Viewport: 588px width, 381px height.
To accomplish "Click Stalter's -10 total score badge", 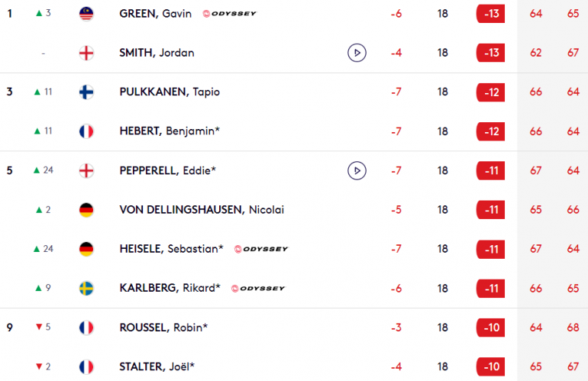I will 490,366.
